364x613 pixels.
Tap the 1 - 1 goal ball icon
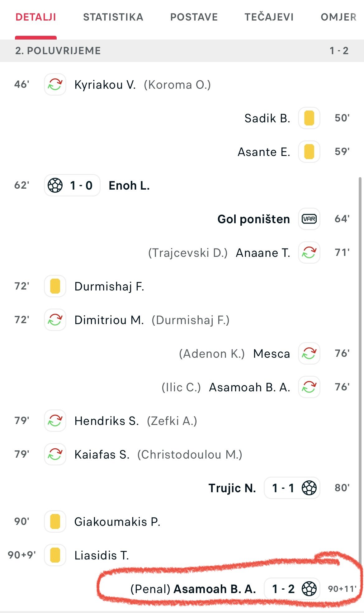pos(309,488)
